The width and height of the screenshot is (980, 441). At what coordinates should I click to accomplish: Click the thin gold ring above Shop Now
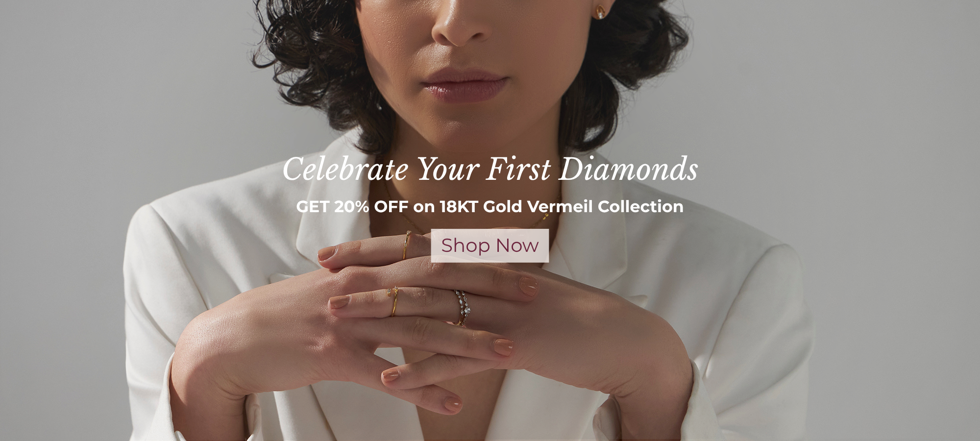tap(406, 245)
